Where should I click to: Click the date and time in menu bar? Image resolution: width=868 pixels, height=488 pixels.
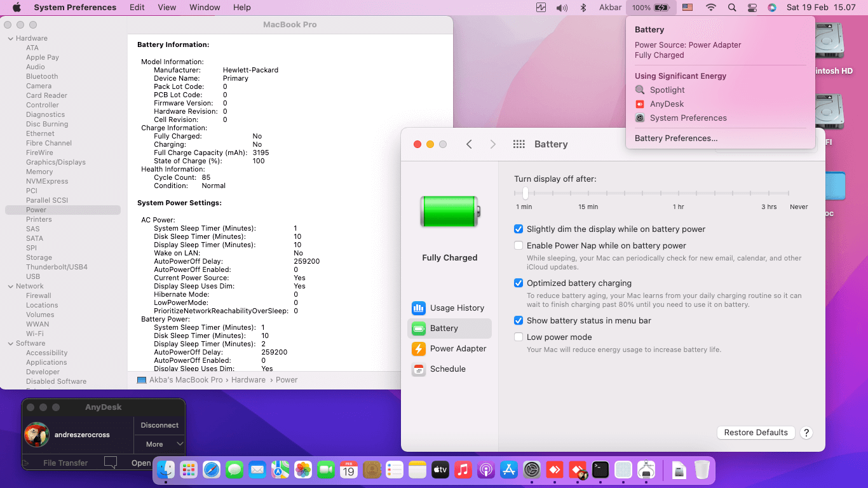tap(821, 8)
